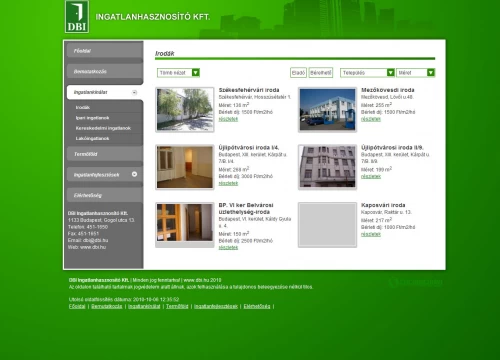Image resolution: width=500 pixels, height=360 pixels.
Task: Click the footer Bemutatkozás link
Action: pyautogui.click(x=107, y=306)
